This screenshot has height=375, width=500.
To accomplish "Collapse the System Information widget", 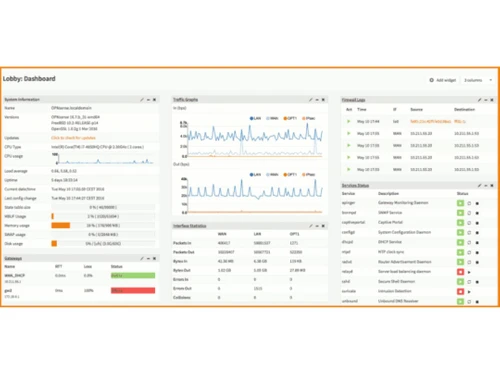I will [148, 100].
